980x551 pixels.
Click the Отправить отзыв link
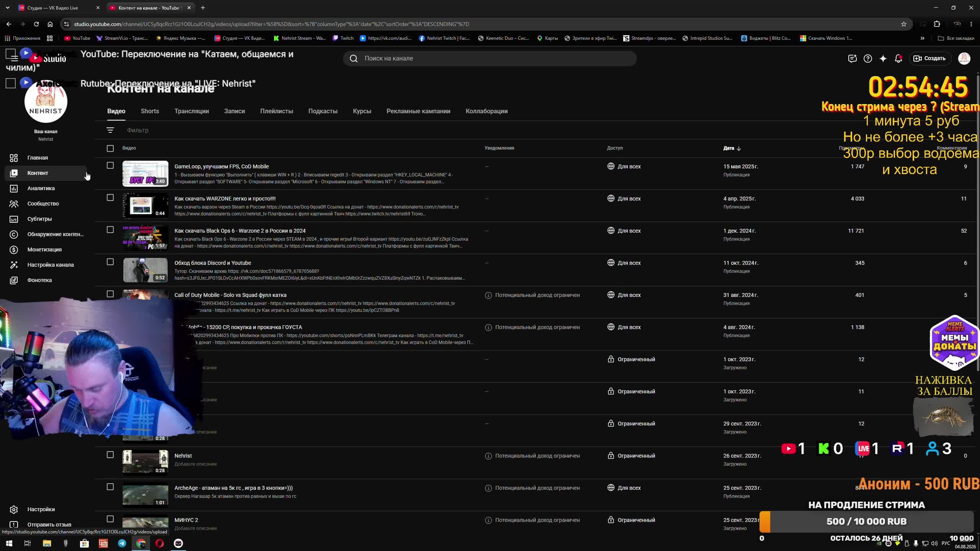click(49, 525)
